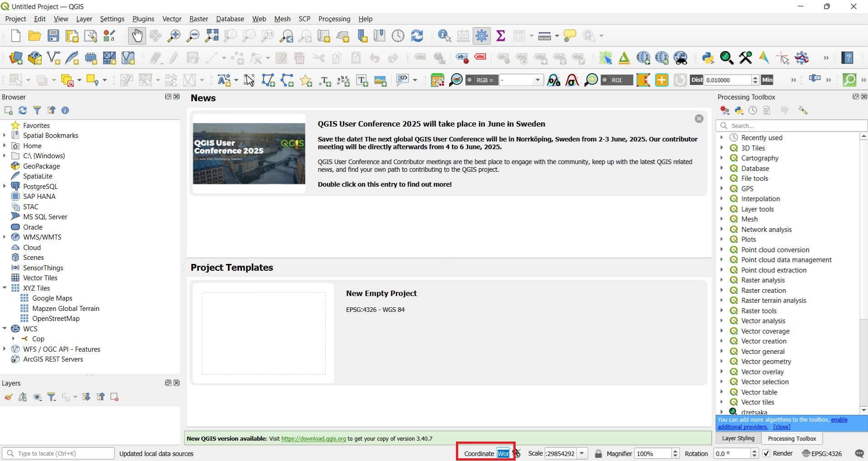Expand the Cop WCS connection
Viewport: 868px width, 461px height.
(x=13, y=338)
